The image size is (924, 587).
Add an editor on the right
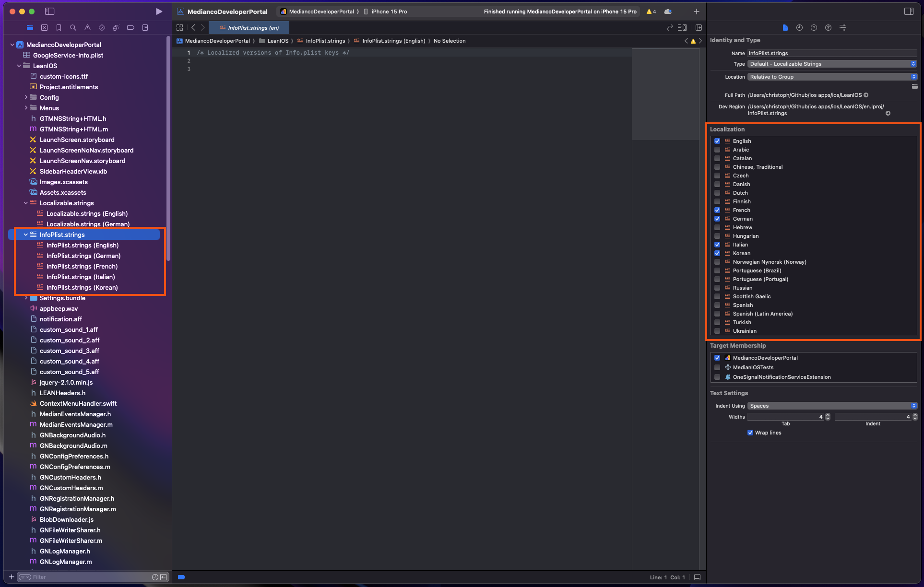(x=699, y=27)
